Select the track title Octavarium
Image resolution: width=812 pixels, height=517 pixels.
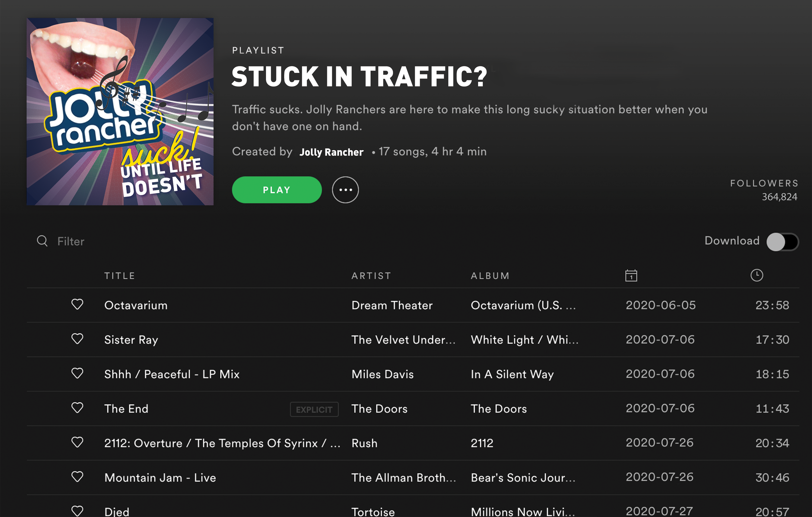[x=136, y=305]
